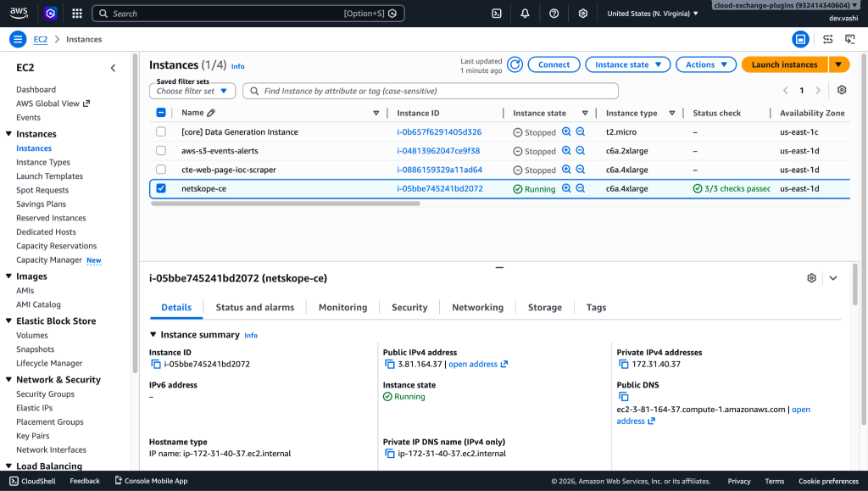Open the EC2 breadcrumb link
The height and width of the screenshot is (491, 868).
pos(41,39)
